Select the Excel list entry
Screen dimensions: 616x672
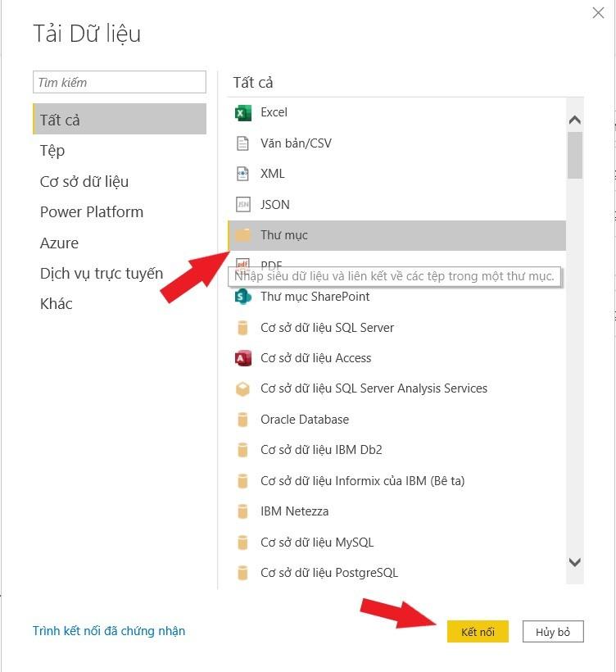(x=396, y=113)
